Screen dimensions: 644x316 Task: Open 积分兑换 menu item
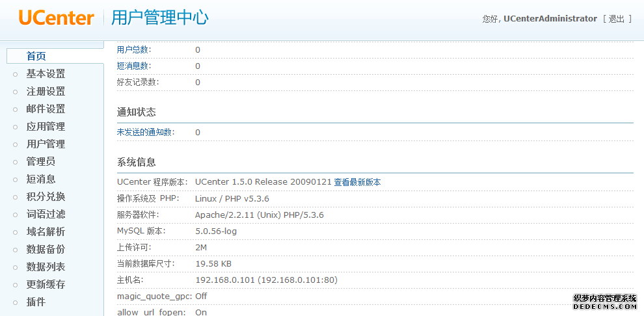(46, 197)
